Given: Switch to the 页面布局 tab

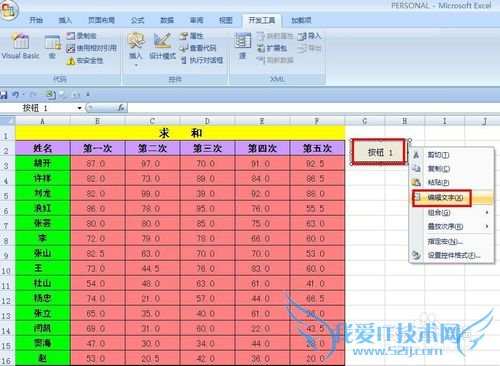Looking at the screenshot, I should click(101, 20).
